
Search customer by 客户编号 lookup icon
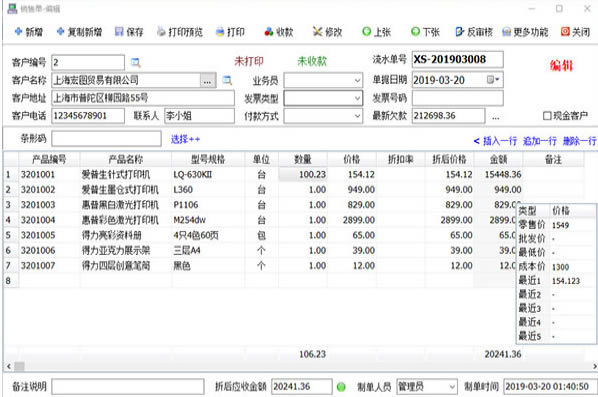coord(135,62)
